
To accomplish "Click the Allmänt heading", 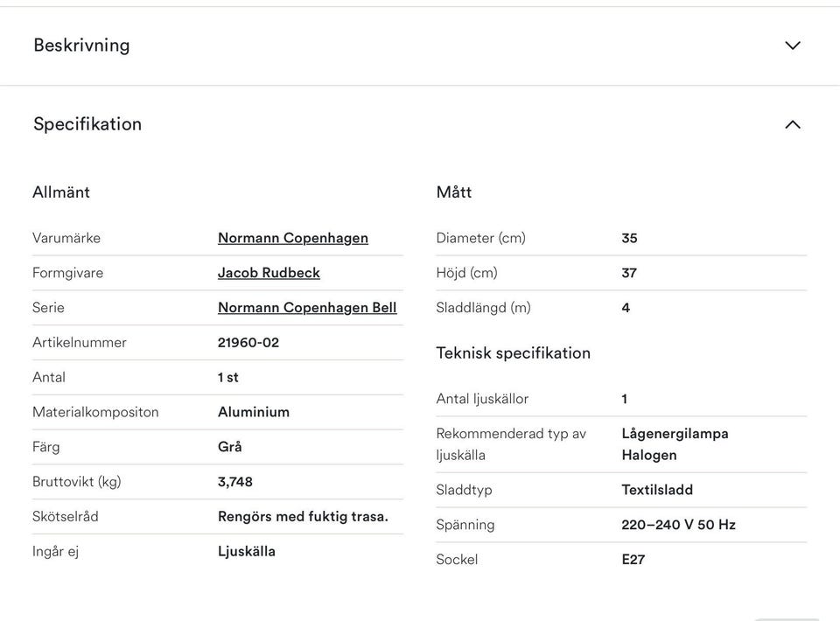I will click(61, 192).
